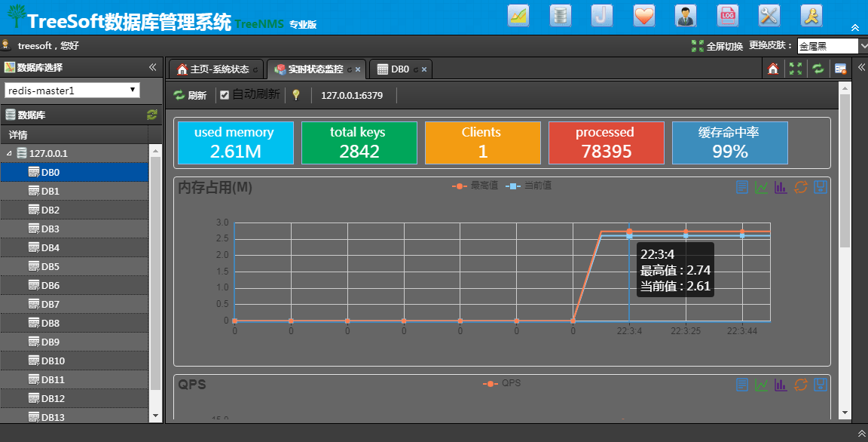The height and width of the screenshot is (442, 868).
Task: Open the wrench and screwdriver tools icon
Action: coord(769,16)
